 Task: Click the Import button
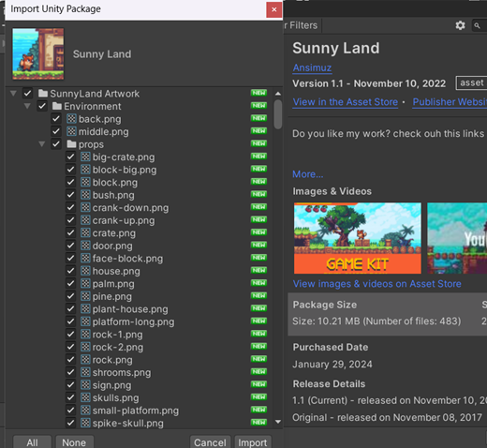click(253, 442)
